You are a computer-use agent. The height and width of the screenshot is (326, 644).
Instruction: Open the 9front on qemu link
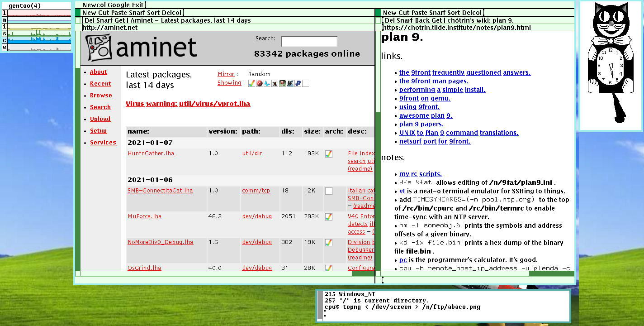point(425,98)
